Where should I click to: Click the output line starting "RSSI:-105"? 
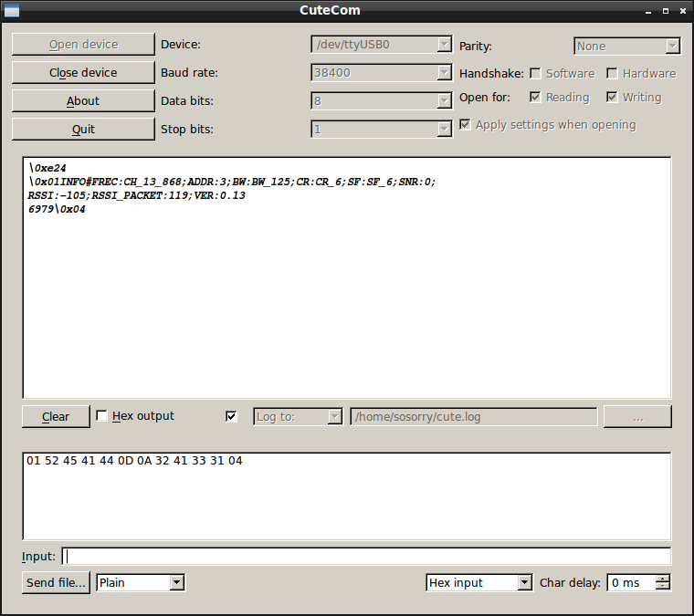136,195
